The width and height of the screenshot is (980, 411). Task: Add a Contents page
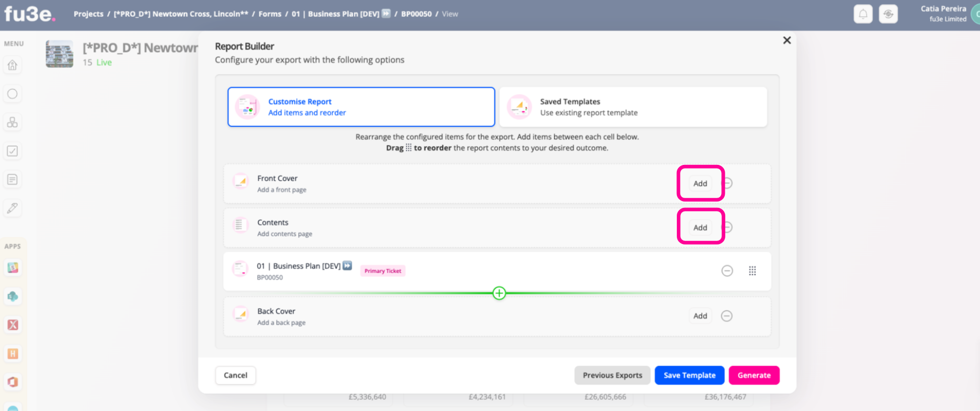tap(700, 228)
